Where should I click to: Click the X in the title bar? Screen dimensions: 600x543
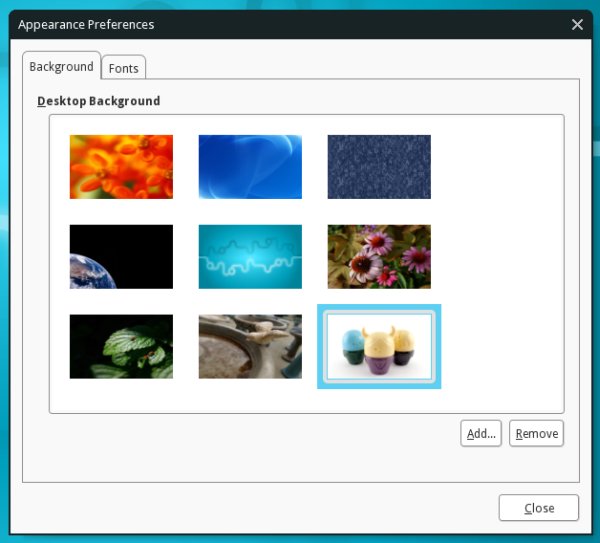click(577, 24)
